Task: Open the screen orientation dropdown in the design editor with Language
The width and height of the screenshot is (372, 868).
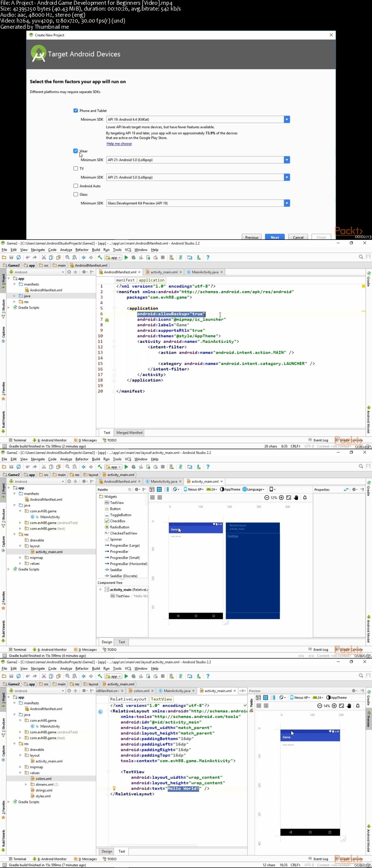Action: pyautogui.click(x=176, y=489)
